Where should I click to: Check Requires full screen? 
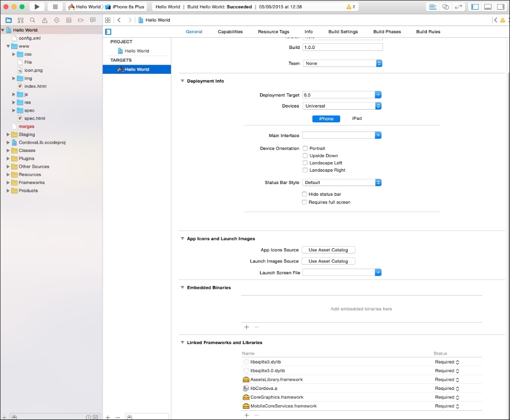point(304,202)
